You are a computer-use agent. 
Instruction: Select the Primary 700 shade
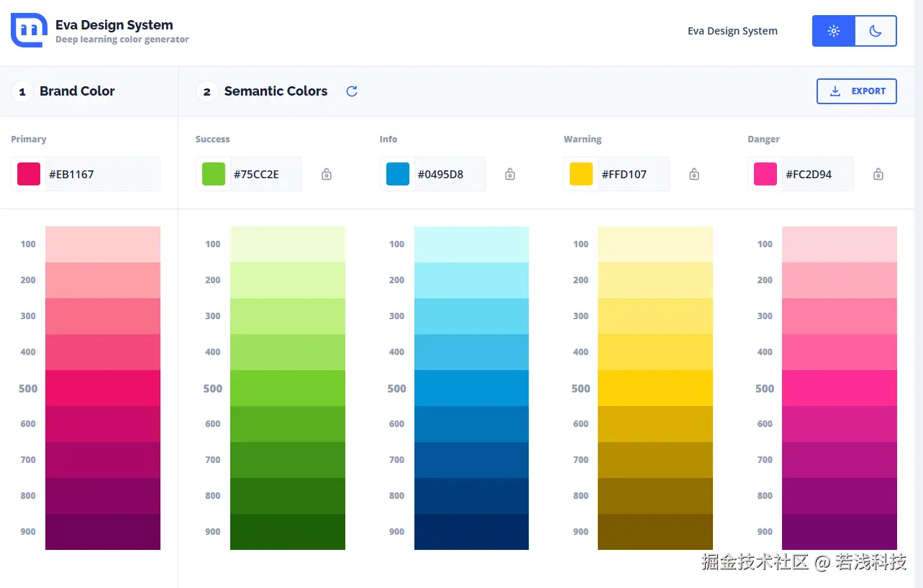tap(103, 460)
